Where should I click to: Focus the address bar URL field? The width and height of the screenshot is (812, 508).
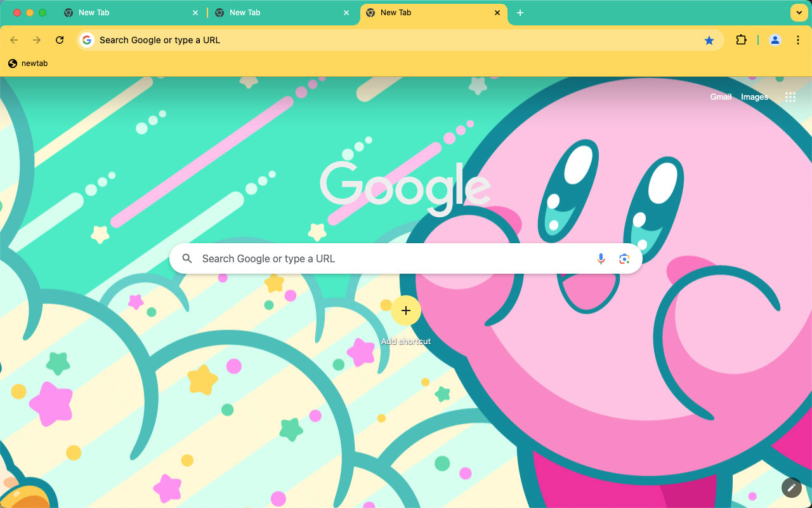(400, 40)
